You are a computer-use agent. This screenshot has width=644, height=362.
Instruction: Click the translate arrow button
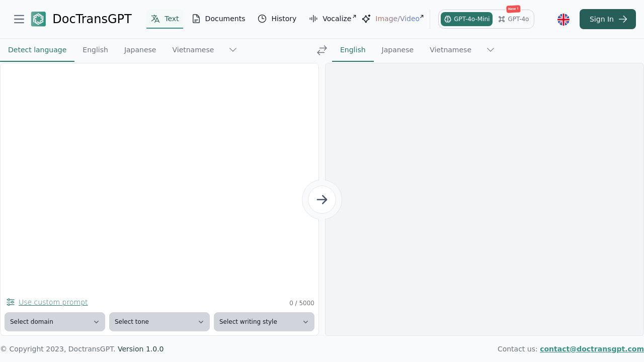click(x=321, y=200)
